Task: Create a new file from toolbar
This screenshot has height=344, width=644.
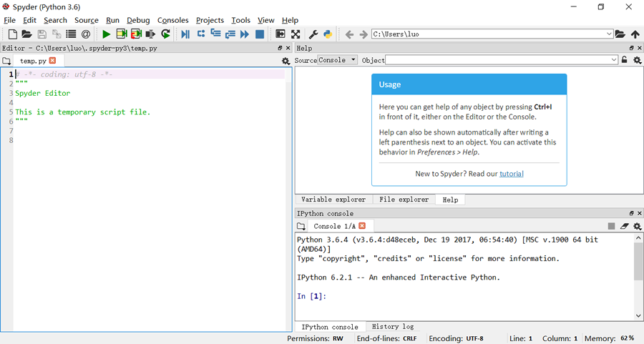Action: [12, 34]
